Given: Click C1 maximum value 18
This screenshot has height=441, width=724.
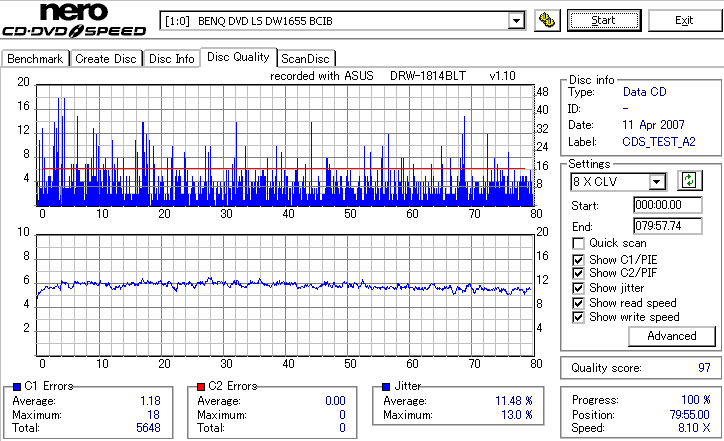Looking at the screenshot, I should [154, 415].
